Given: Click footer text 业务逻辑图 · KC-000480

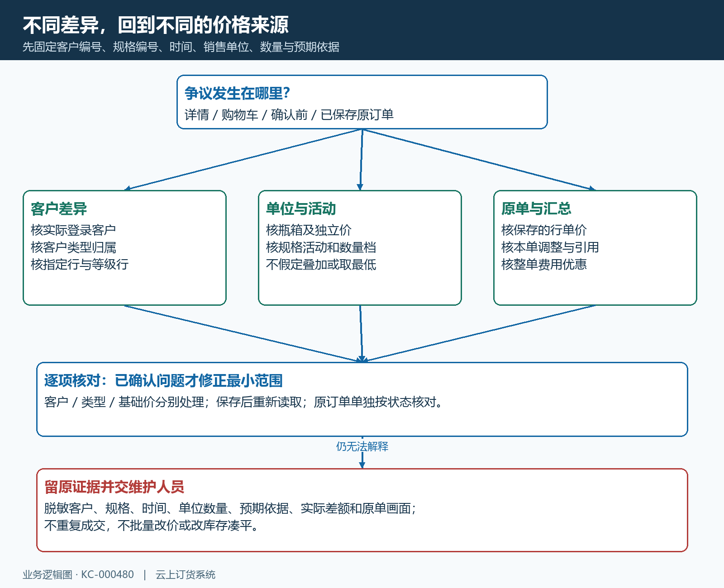Looking at the screenshot, I should point(78,574).
